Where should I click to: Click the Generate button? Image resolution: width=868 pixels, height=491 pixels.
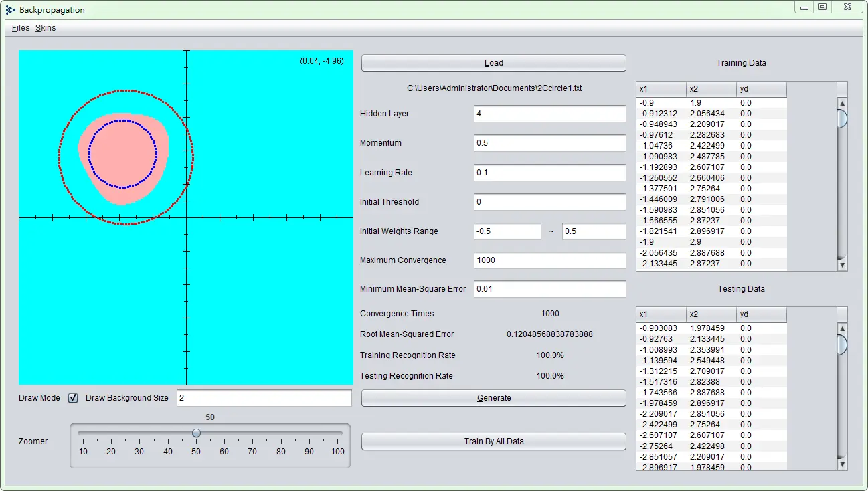click(494, 398)
